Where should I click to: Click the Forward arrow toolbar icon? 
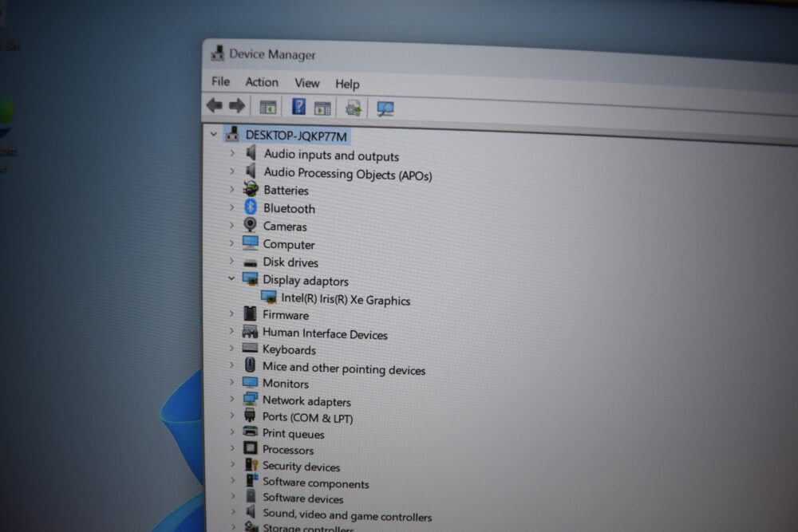click(237, 106)
